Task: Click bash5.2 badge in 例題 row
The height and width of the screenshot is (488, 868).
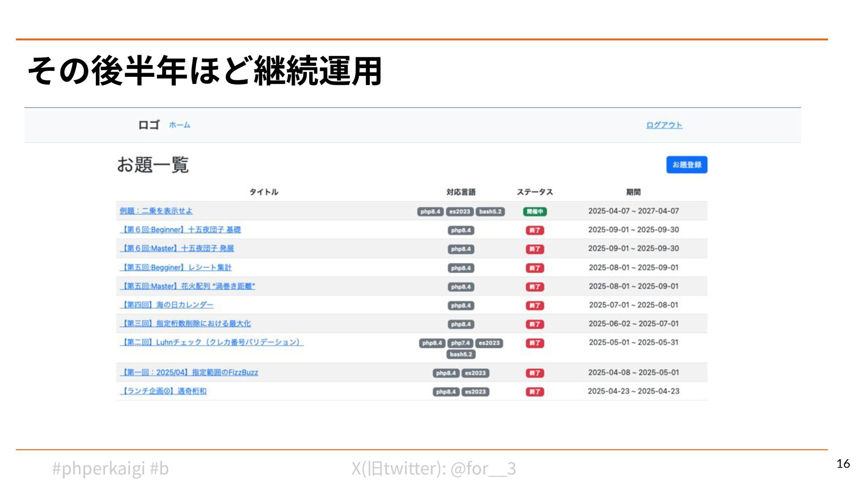Action: coord(490,211)
